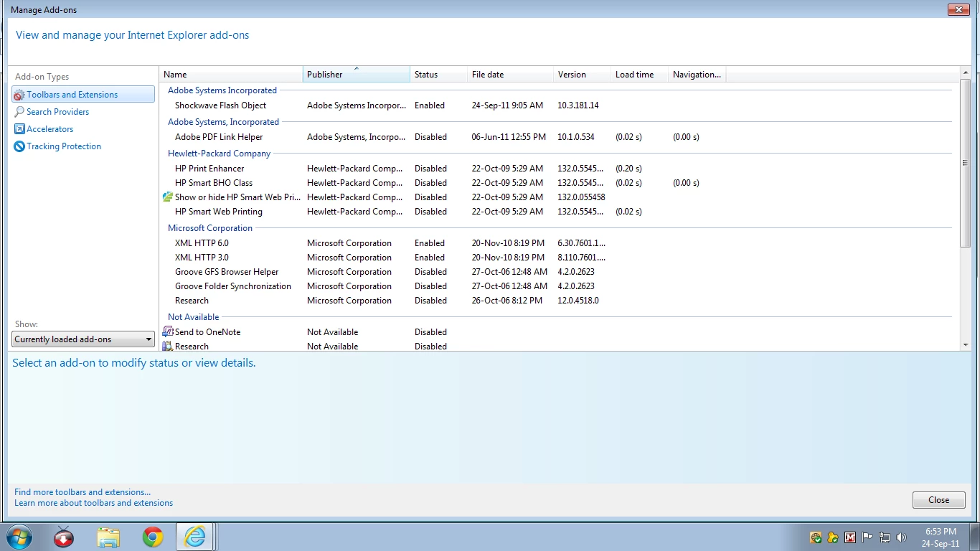This screenshot has width=980, height=551.
Task: Select Search Providers add-on type
Action: coord(52,112)
